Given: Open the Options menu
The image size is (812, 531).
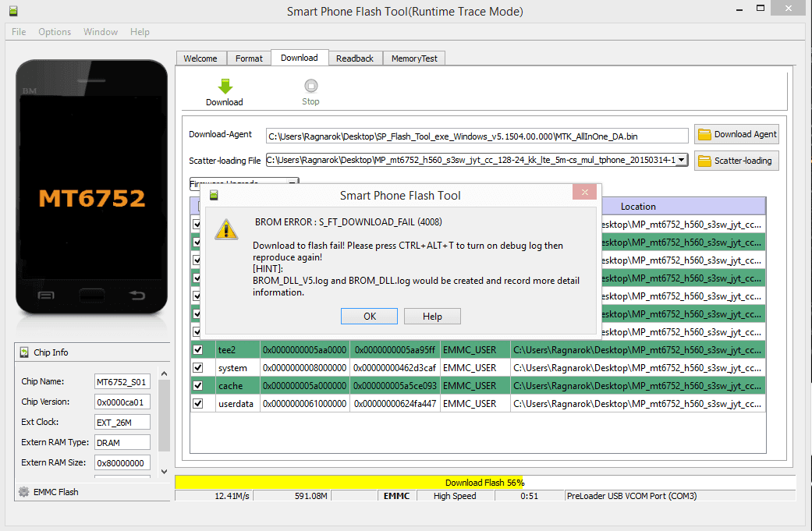Looking at the screenshot, I should click(55, 31).
